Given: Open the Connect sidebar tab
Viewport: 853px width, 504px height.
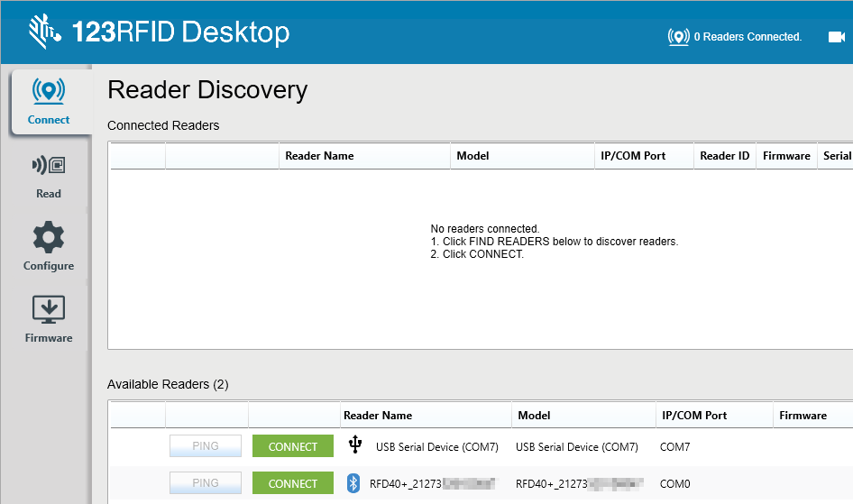Looking at the screenshot, I should (x=49, y=102).
